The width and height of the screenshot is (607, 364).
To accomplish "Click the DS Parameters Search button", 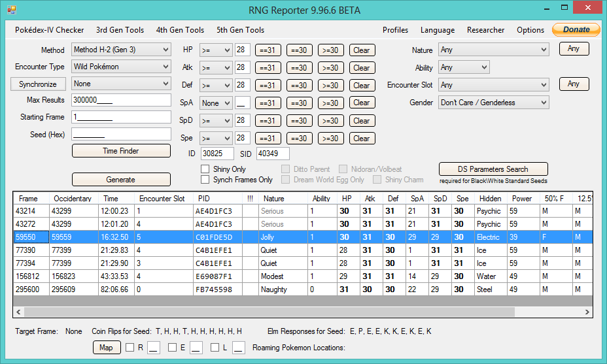I will pyautogui.click(x=493, y=169).
